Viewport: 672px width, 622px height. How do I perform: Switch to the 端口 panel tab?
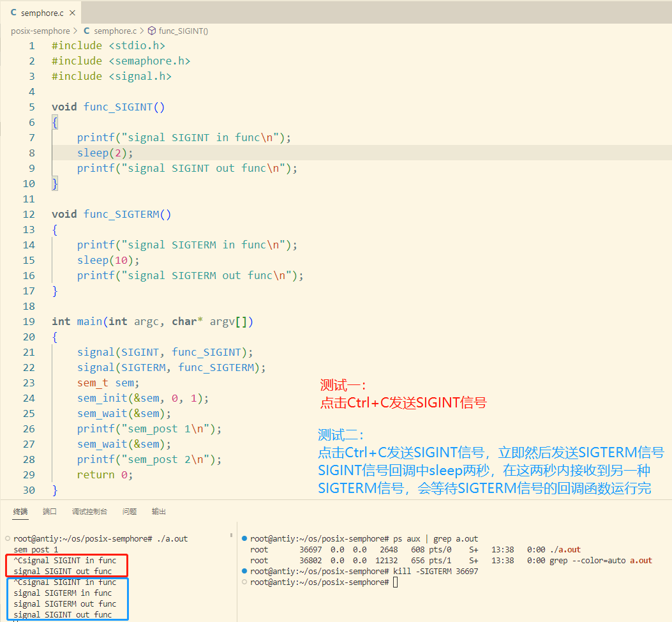tap(50, 512)
